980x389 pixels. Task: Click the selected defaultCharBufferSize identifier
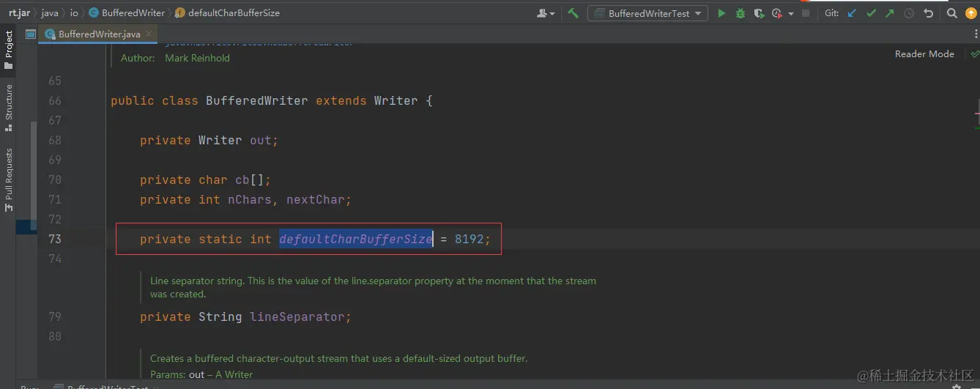point(356,239)
